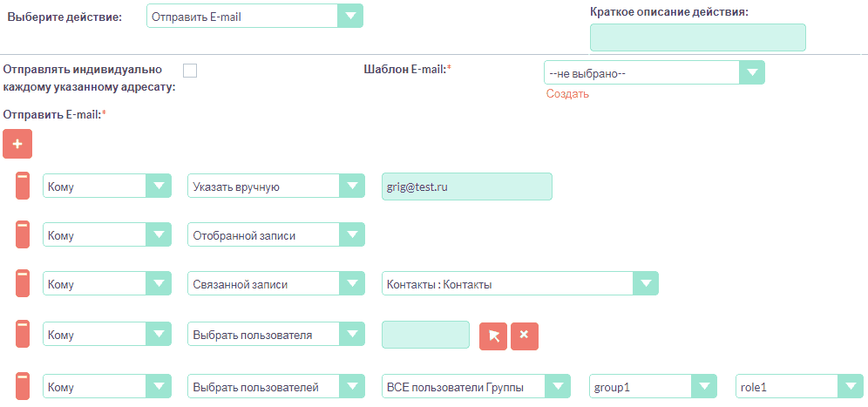Clear selected user with the X button
Image resolution: width=868 pixels, height=407 pixels.
coord(525,336)
